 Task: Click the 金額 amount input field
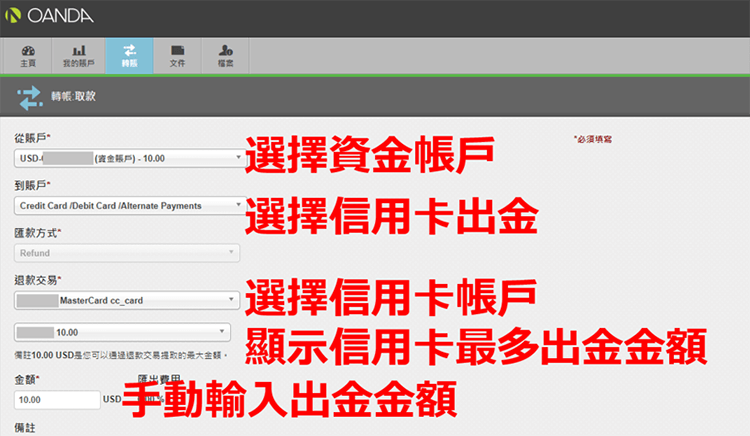pos(57,400)
